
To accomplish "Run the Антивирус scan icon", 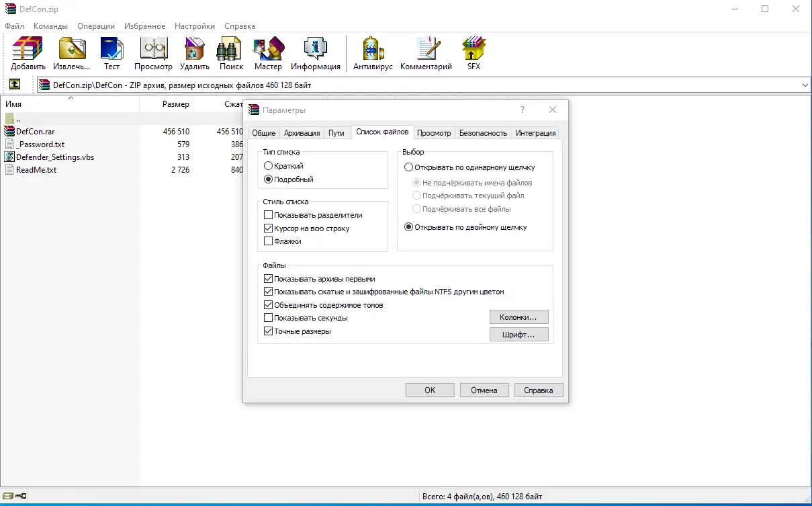I will [373, 49].
